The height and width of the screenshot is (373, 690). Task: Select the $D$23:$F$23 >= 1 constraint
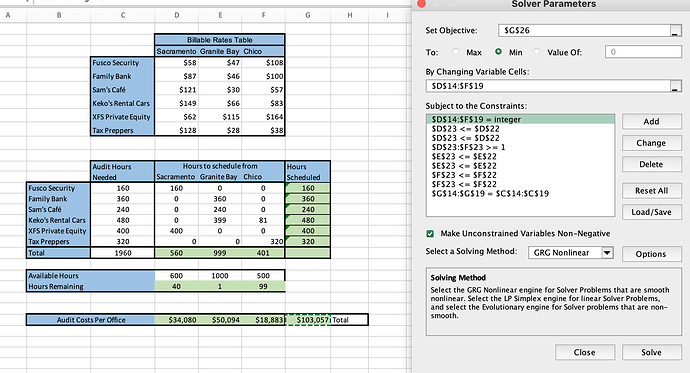pyautogui.click(x=520, y=147)
